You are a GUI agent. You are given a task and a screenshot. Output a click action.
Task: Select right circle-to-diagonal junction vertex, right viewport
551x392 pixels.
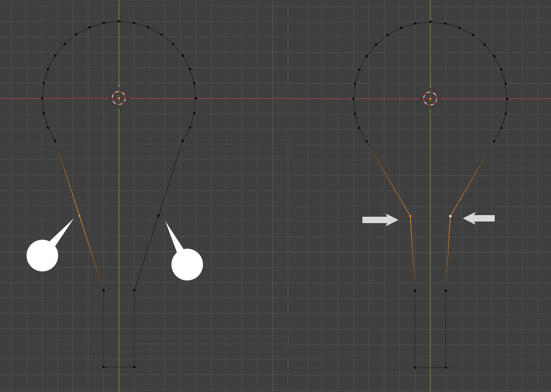(494, 141)
